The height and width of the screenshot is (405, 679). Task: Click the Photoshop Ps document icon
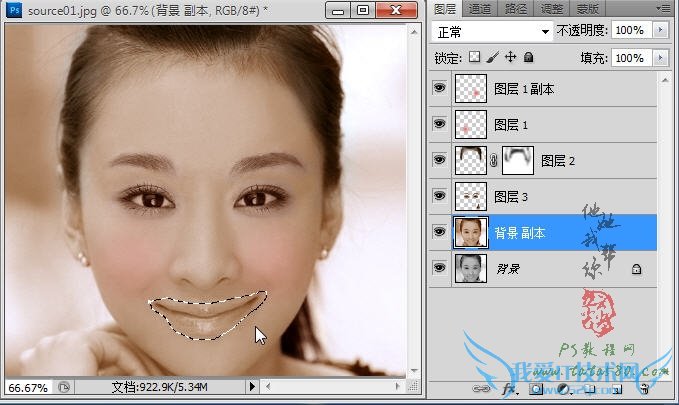click(x=14, y=9)
